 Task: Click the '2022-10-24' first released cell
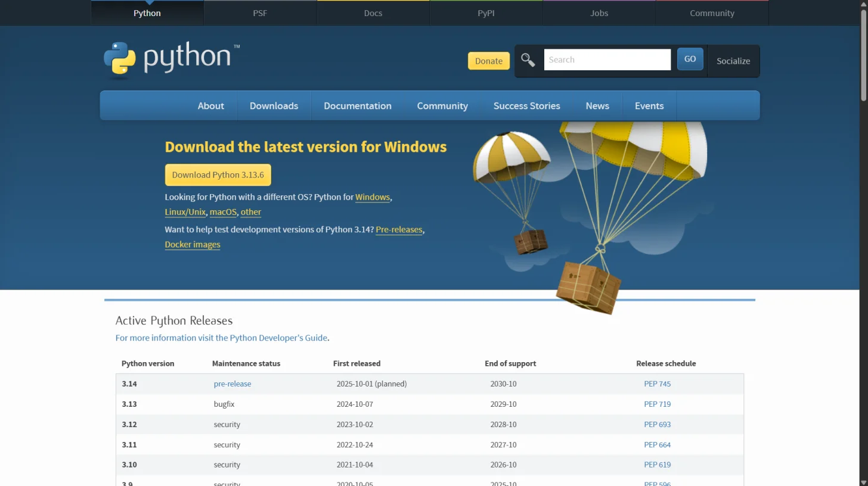click(x=355, y=444)
